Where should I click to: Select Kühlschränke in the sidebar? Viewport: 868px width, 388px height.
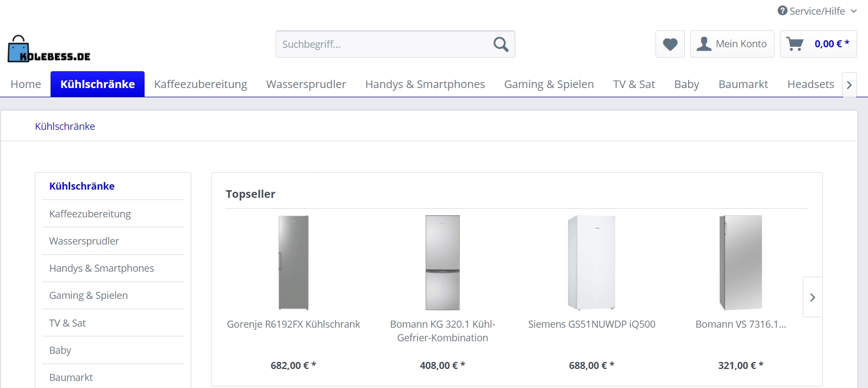click(x=113, y=186)
